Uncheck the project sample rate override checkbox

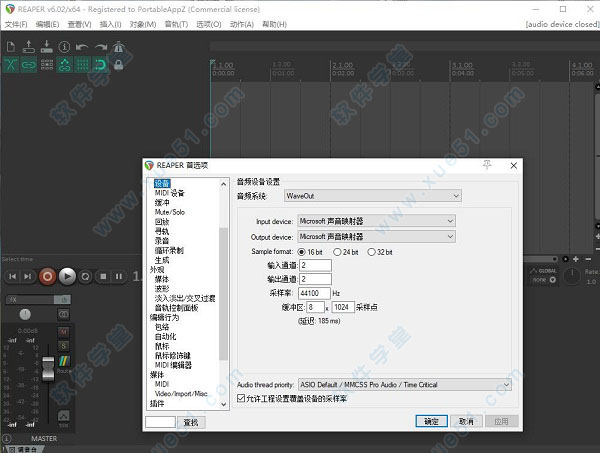pos(241,398)
